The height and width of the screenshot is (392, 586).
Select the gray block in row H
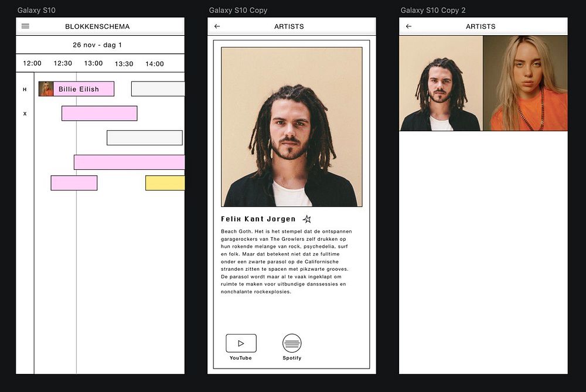coord(158,89)
